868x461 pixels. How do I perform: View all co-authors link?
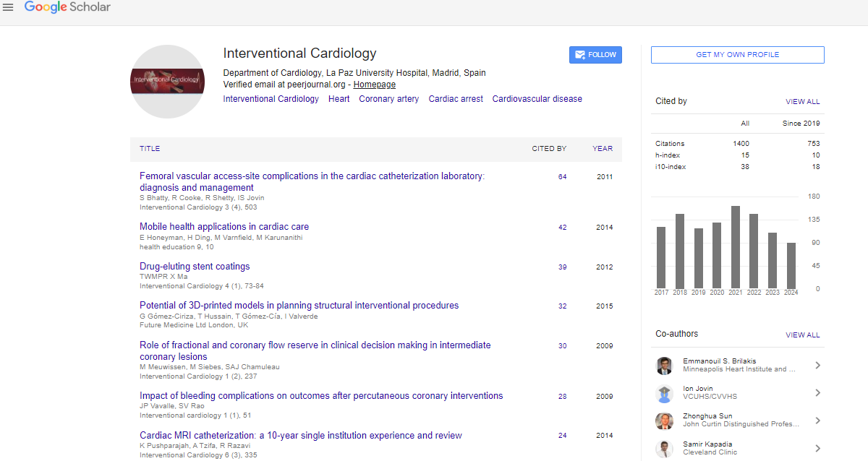pos(803,335)
